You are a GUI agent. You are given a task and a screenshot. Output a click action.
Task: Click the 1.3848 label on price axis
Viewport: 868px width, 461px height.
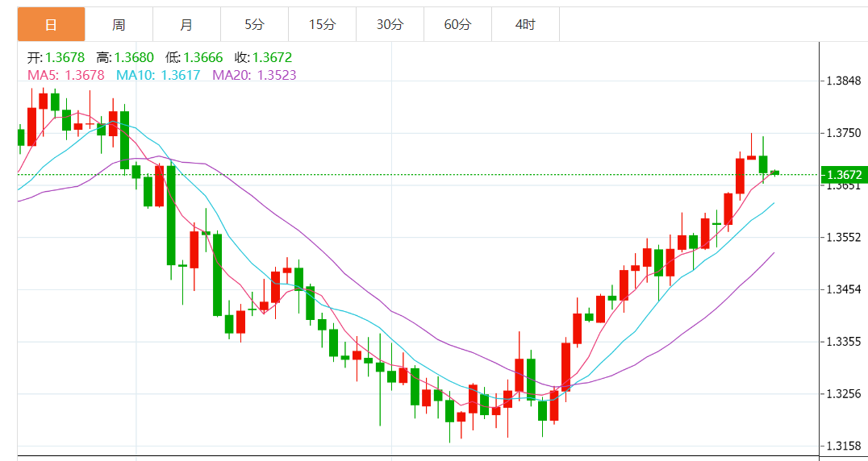(x=845, y=81)
